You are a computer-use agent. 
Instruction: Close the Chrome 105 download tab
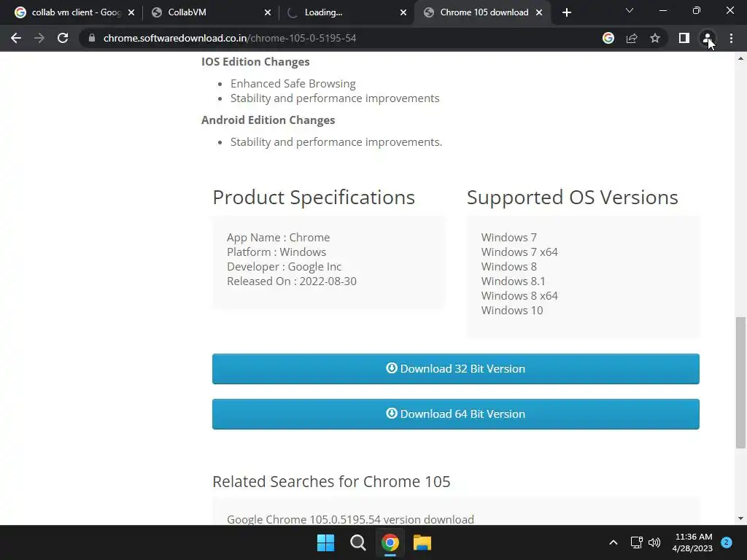539,12
